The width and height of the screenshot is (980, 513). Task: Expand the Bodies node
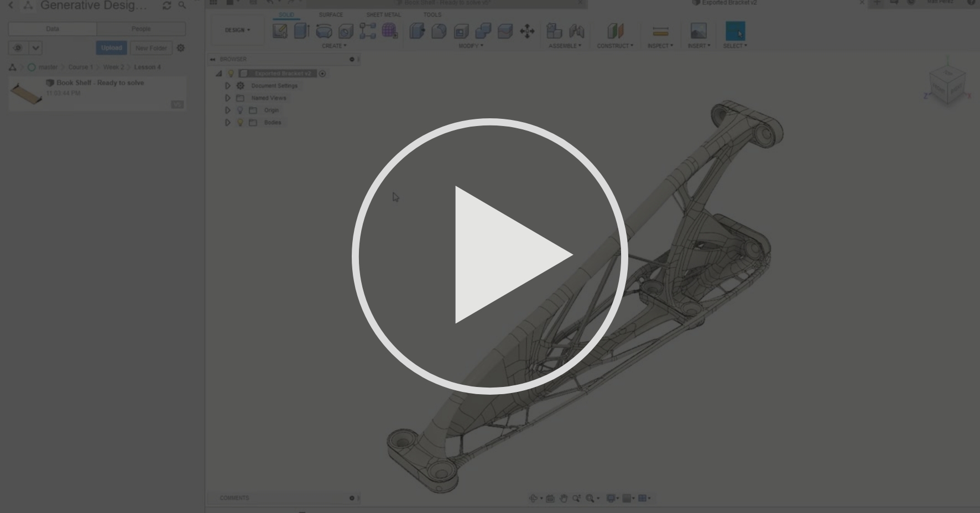[x=227, y=123]
